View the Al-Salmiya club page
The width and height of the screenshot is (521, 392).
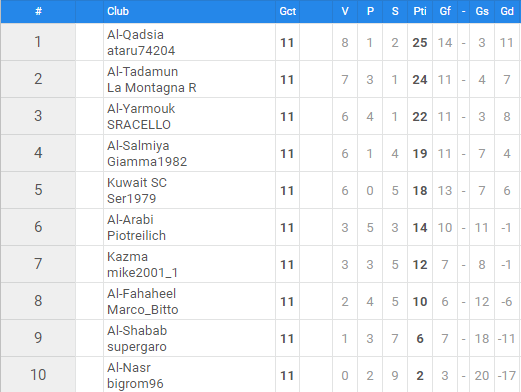pos(138,146)
